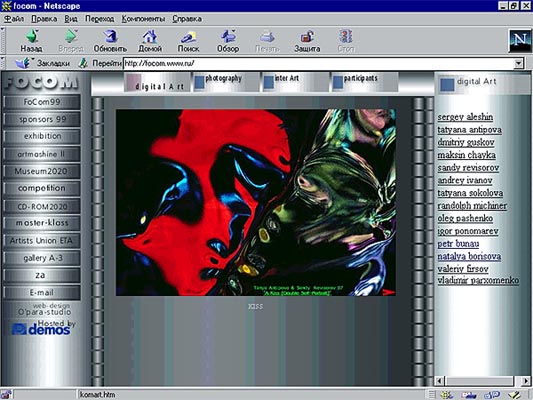Viewport: 533px width, 400px height.
Task: Open the randolph michiner link
Action: 472,206
